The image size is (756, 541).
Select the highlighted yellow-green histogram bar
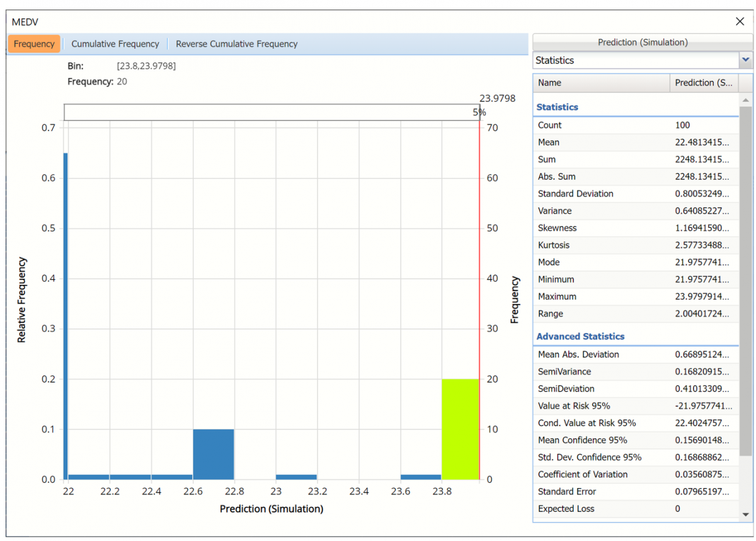pyautogui.click(x=460, y=429)
